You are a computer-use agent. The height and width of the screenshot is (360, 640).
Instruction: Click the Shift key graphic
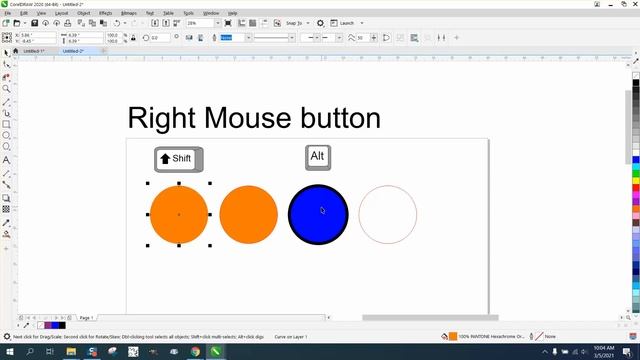(x=179, y=159)
